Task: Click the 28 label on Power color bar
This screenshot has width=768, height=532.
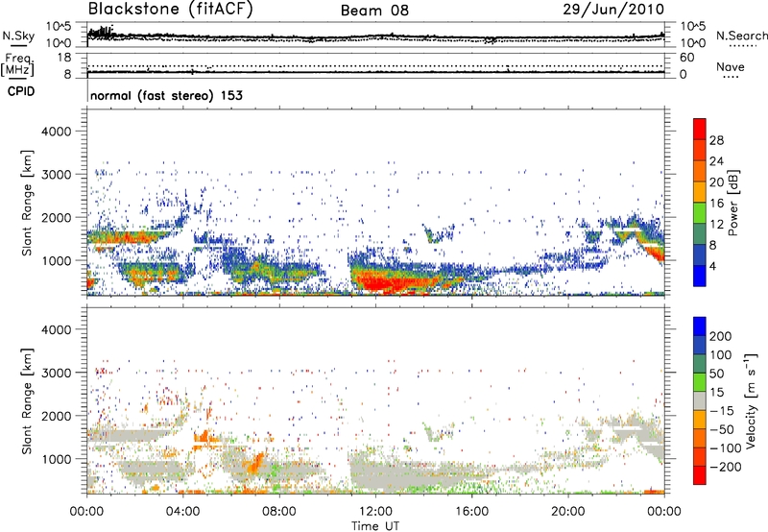Action: (716, 140)
